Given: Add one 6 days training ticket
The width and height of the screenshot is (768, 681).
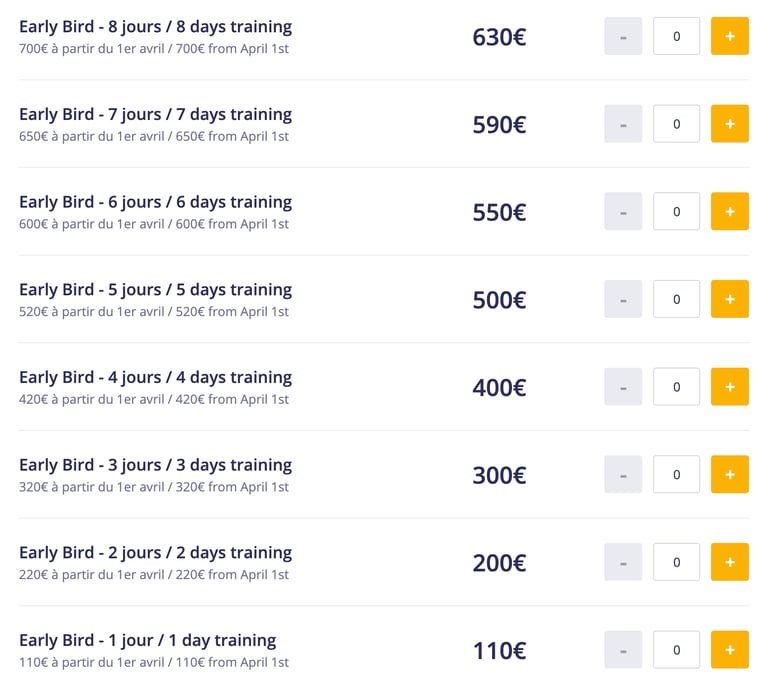Looking at the screenshot, I should pos(729,212).
